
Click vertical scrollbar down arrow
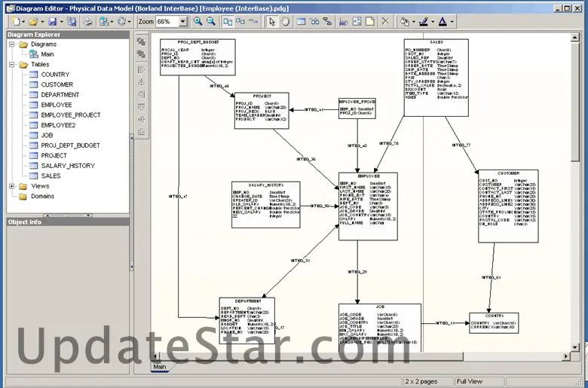coord(575,347)
